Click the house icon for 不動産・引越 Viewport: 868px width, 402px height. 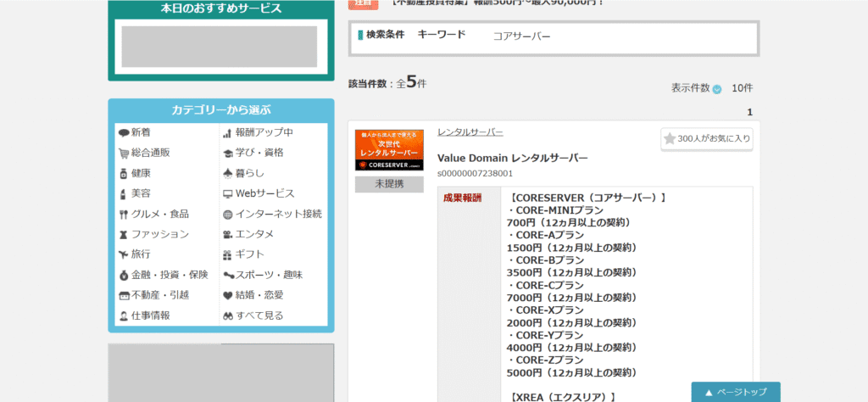124,296
